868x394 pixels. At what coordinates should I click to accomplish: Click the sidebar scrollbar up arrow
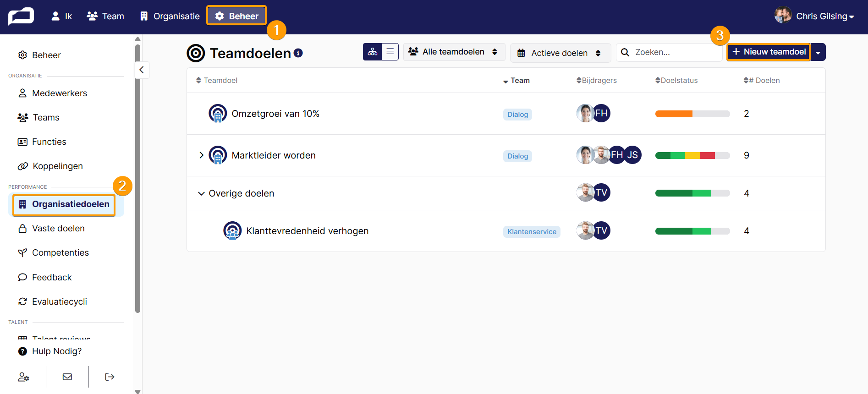coord(138,39)
